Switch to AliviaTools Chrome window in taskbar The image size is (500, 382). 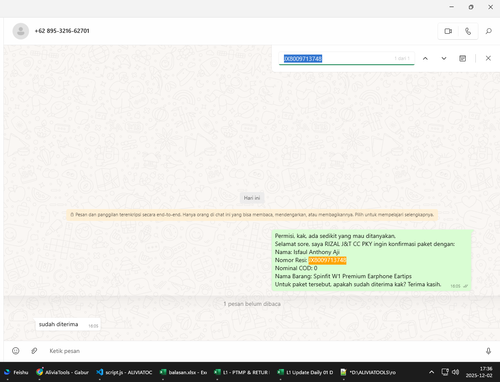tap(62, 372)
